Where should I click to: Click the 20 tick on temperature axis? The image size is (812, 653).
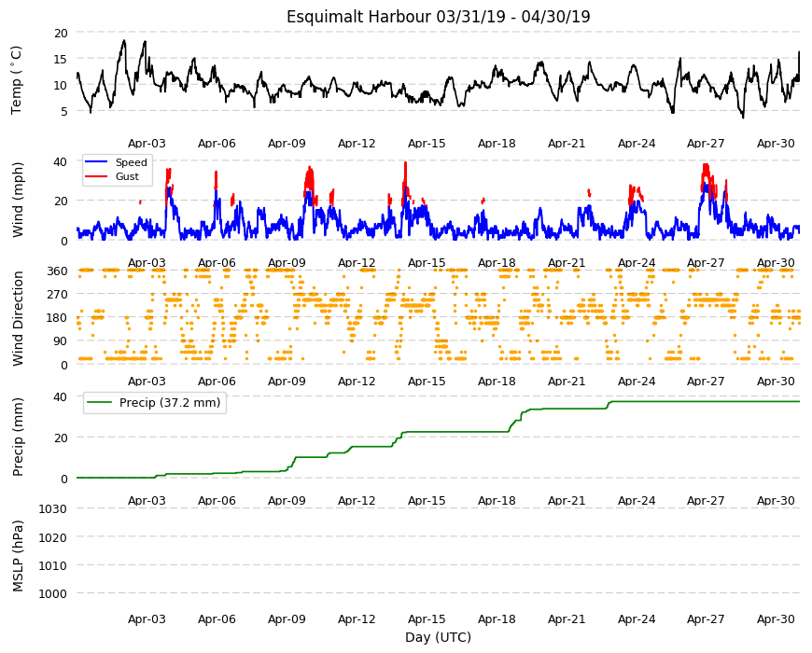[x=61, y=33]
